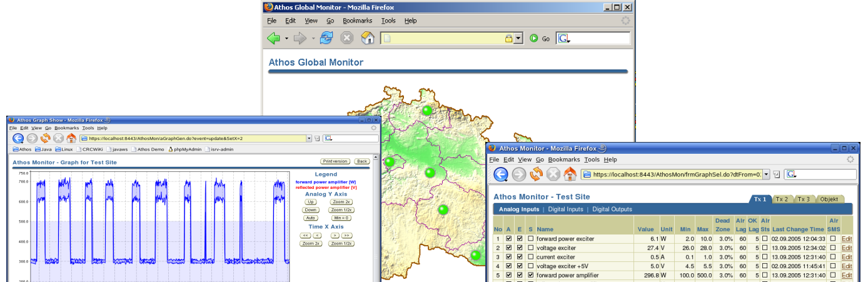Click the green Back arrow in Athos Global Monitor
The width and height of the screenshot is (868, 282).
273,38
